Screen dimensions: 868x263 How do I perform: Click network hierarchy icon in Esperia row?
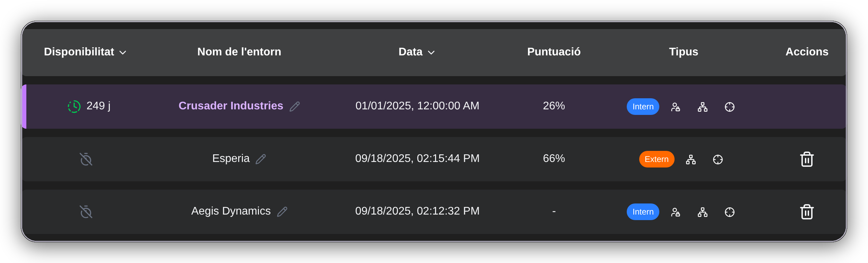point(691,160)
